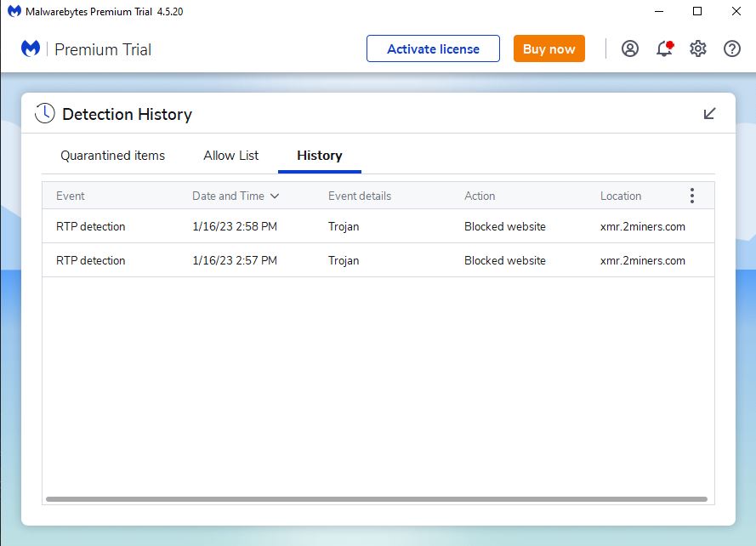Minimize the Malwarebytes window
This screenshot has height=546, width=756.
coord(659,11)
